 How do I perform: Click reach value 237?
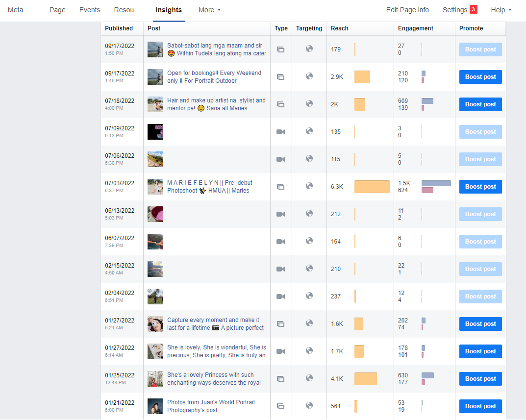point(336,296)
